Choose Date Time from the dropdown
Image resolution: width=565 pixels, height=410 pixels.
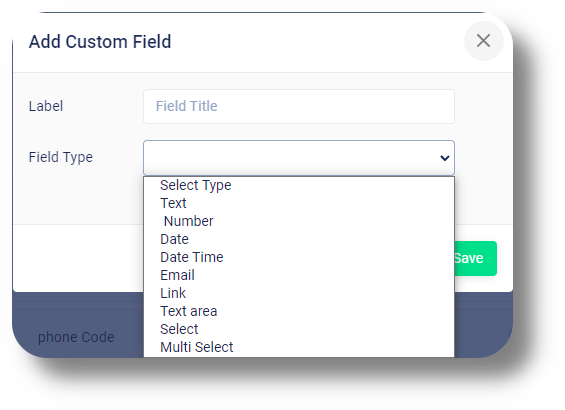299,257
